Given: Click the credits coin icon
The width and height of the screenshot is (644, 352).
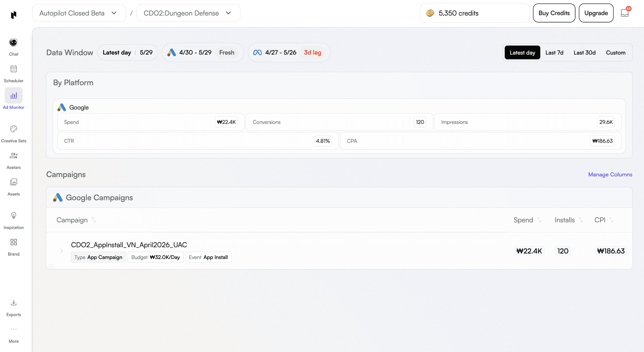Looking at the screenshot, I should [430, 13].
